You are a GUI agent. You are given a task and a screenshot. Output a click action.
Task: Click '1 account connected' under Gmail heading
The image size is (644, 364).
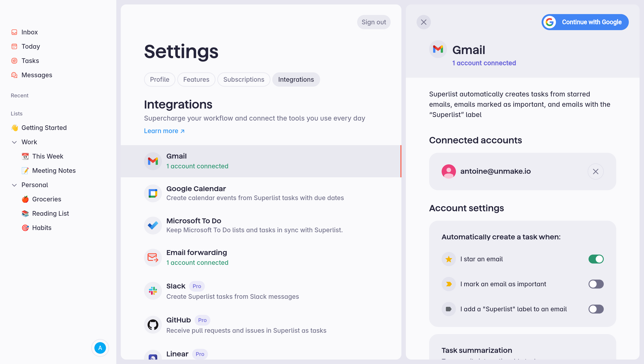(484, 63)
